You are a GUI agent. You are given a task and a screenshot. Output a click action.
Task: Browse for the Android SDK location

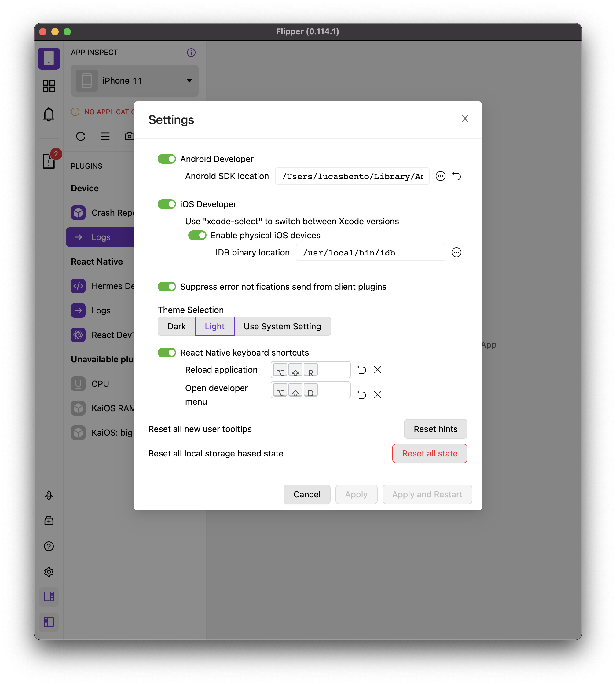coord(440,176)
